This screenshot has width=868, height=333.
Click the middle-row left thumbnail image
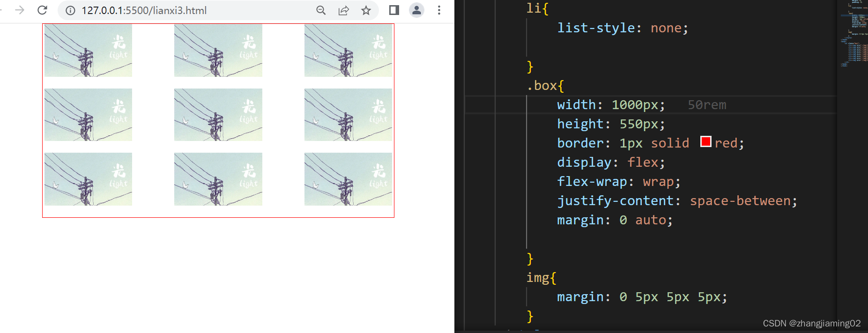pyautogui.click(x=88, y=115)
